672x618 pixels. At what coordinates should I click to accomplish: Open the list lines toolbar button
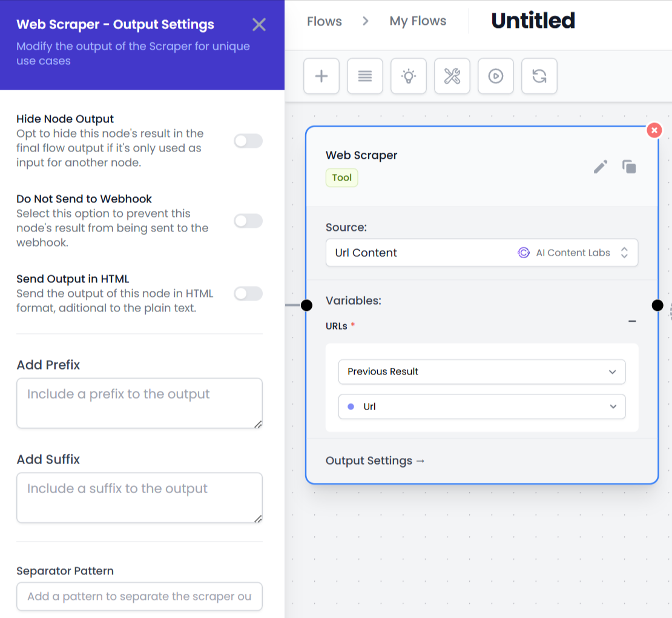[x=365, y=76]
